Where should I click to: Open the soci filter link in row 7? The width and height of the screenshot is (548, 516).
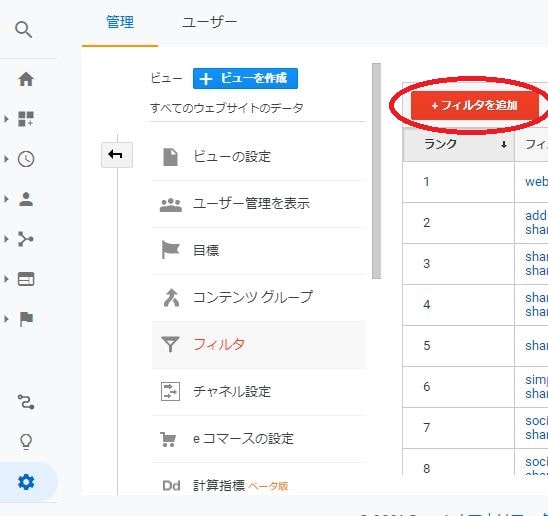coord(536,427)
